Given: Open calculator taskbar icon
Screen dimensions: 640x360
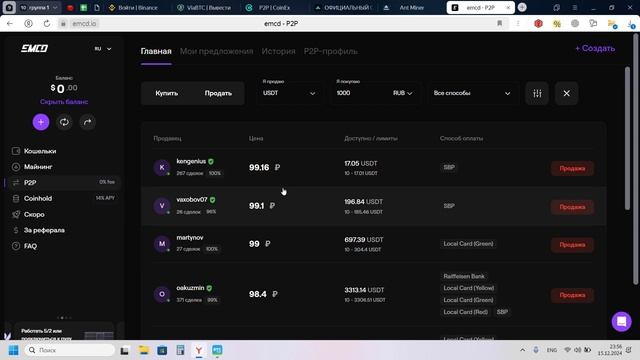Looking at the screenshot, I should pyautogui.click(x=180, y=350).
